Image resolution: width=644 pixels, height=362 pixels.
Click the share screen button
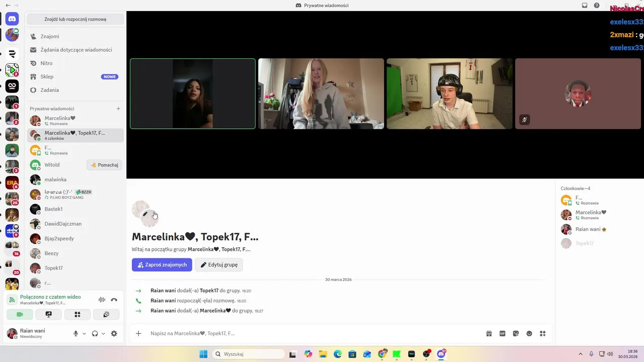(x=48, y=314)
